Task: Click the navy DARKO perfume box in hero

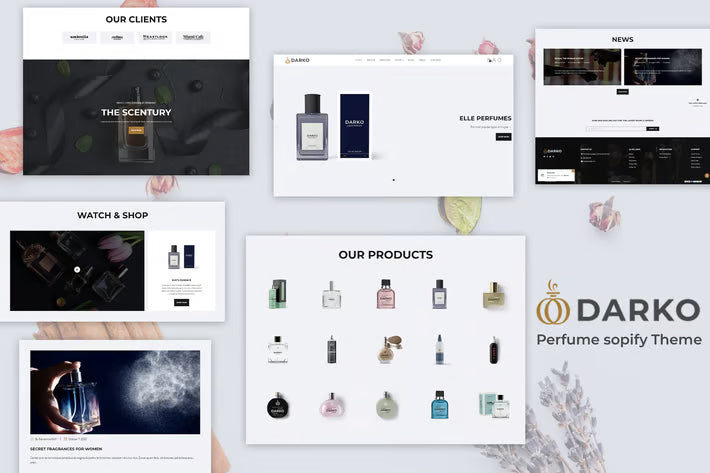Action: coord(355,126)
